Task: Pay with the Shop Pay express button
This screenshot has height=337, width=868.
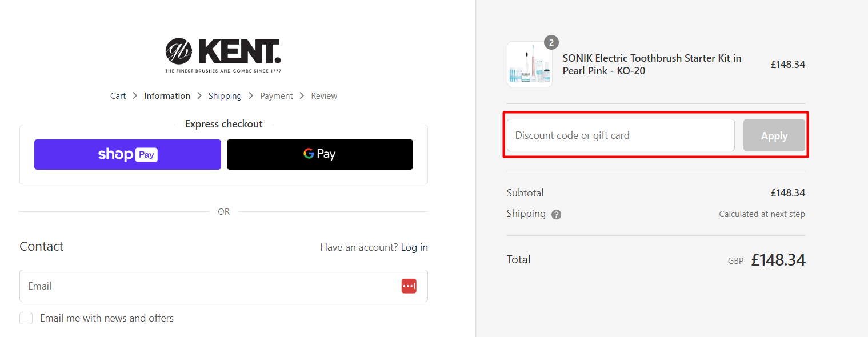Action: click(x=127, y=154)
